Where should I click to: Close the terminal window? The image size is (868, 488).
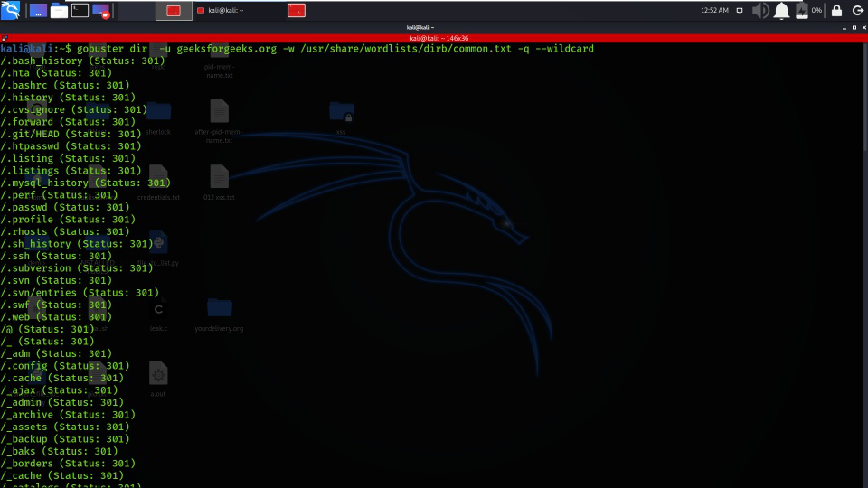click(864, 28)
